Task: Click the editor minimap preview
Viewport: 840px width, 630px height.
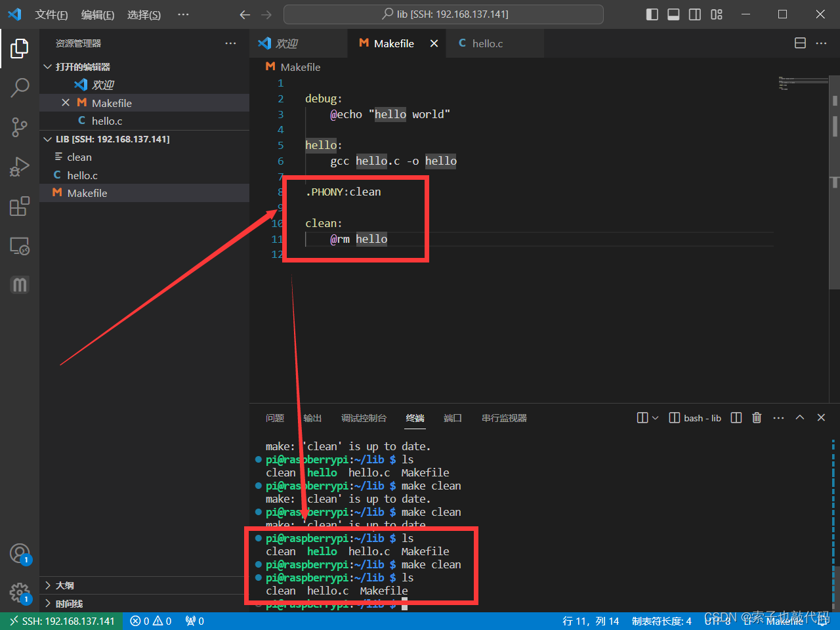Action: 803,83
